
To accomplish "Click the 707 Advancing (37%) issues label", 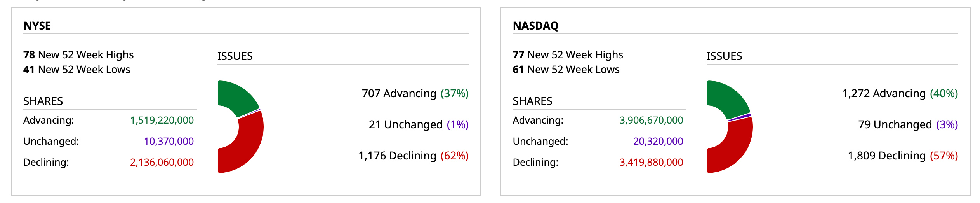I will point(415,94).
